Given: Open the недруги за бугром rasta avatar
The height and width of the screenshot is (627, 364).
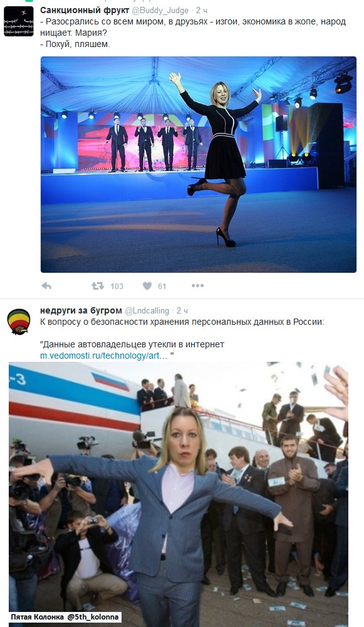Looking at the screenshot, I should click(19, 322).
